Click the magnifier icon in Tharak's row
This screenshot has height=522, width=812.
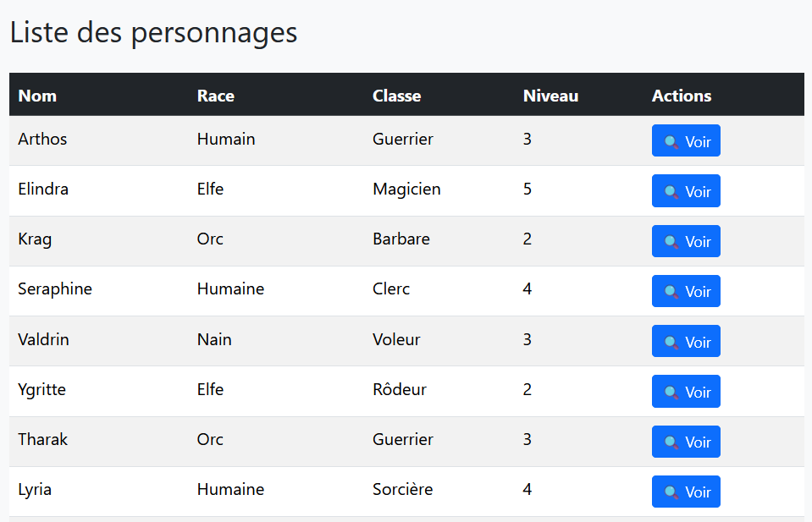(671, 442)
